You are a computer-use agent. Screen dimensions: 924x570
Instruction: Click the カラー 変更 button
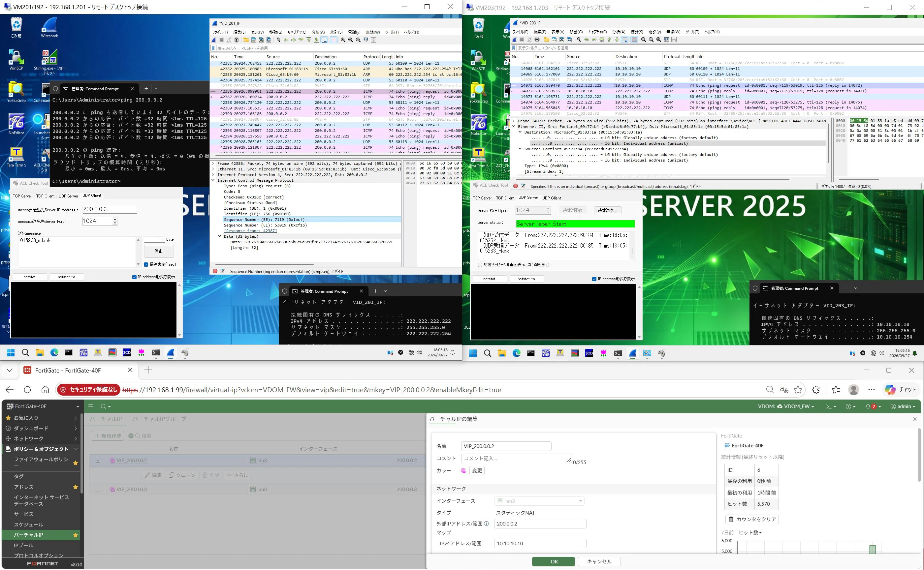click(x=477, y=470)
